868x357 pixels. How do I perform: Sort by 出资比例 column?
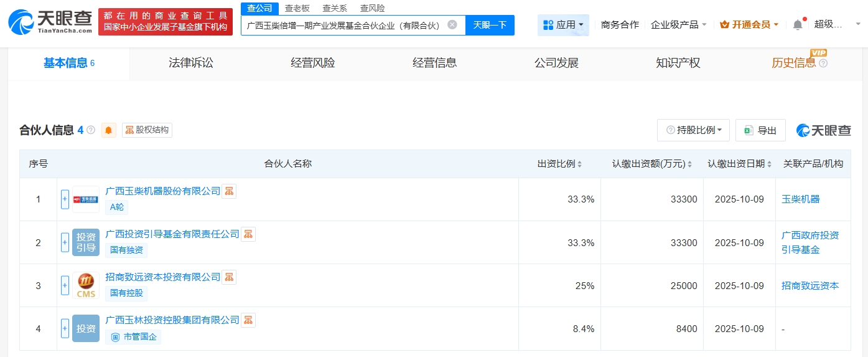(x=579, y=164)
